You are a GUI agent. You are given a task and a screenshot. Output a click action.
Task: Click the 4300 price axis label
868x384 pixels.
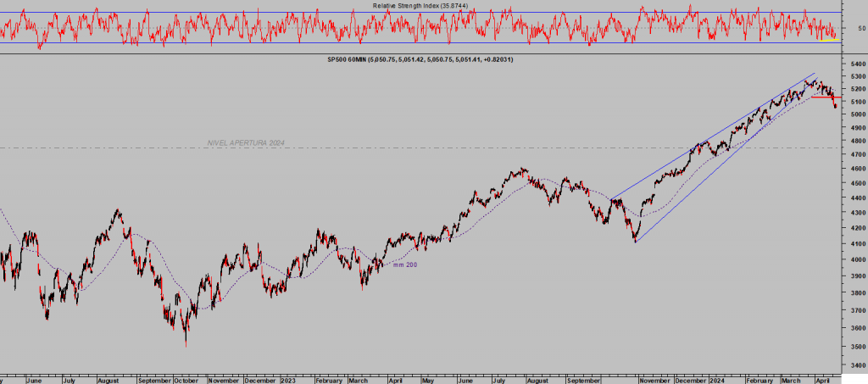(x=857, y=213)
